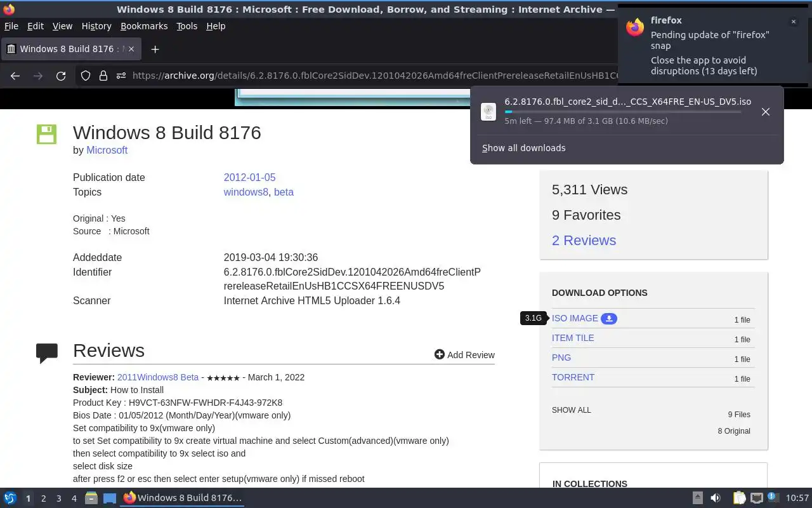Show all downloads
The image size is (812, 508).
click(523, 148)
